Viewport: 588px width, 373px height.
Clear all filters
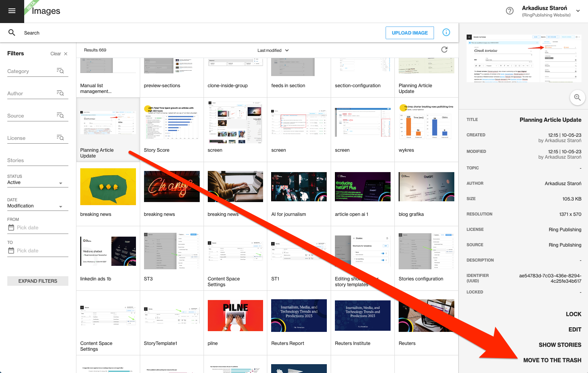click(59, 54)
